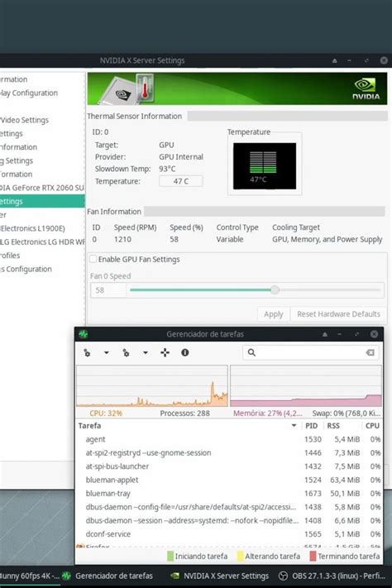The image size is (392, 588).
Task: Click the Fan 0 Speed slider handle
Action: tap(275, 290)
